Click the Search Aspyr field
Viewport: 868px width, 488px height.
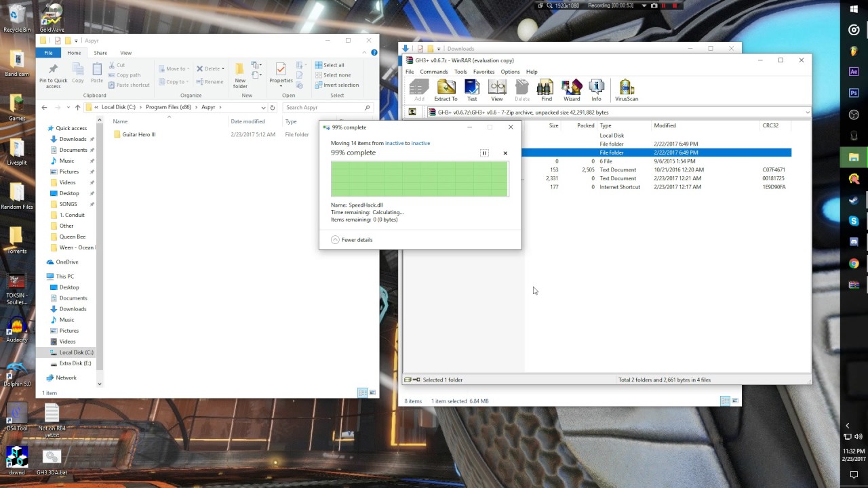point(328,107)
